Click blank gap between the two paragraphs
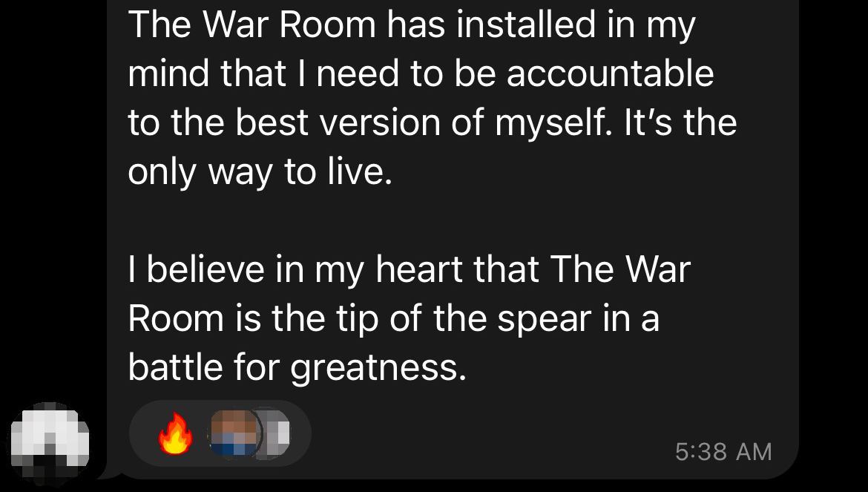Screen dimensions: 868x492 pos(432,221)
